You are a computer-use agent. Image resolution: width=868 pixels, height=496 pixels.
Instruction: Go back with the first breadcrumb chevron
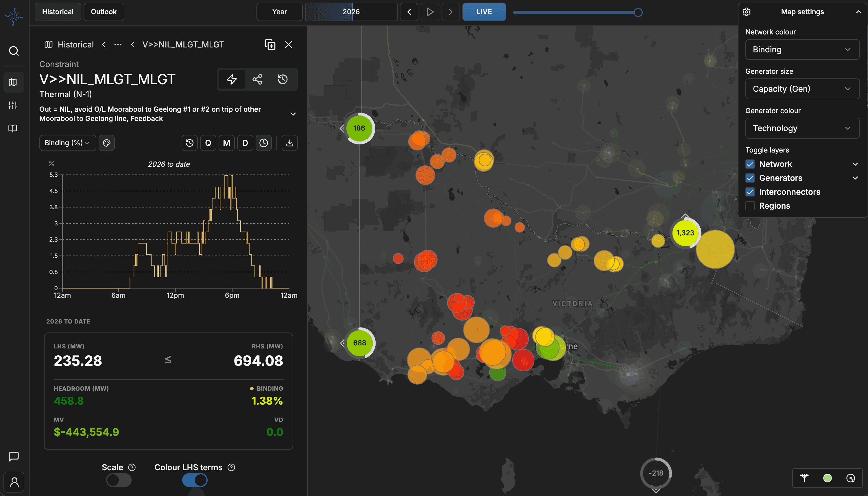coord(104,45)
